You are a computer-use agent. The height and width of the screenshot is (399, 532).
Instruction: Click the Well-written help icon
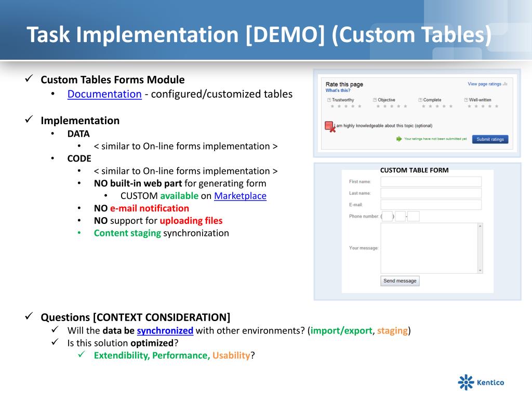coord(466,100)
